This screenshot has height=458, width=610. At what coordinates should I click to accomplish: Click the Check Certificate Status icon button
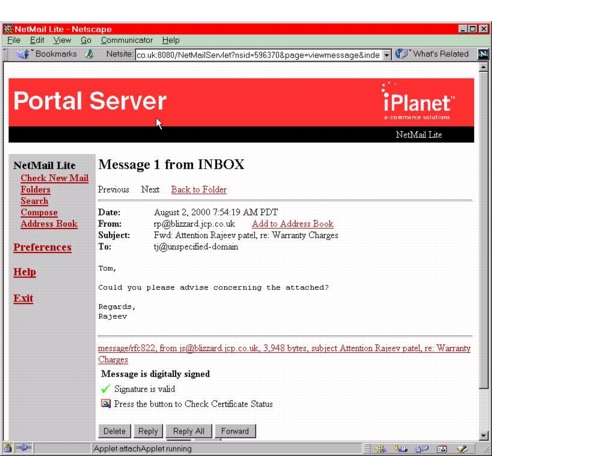click(105, 404)
